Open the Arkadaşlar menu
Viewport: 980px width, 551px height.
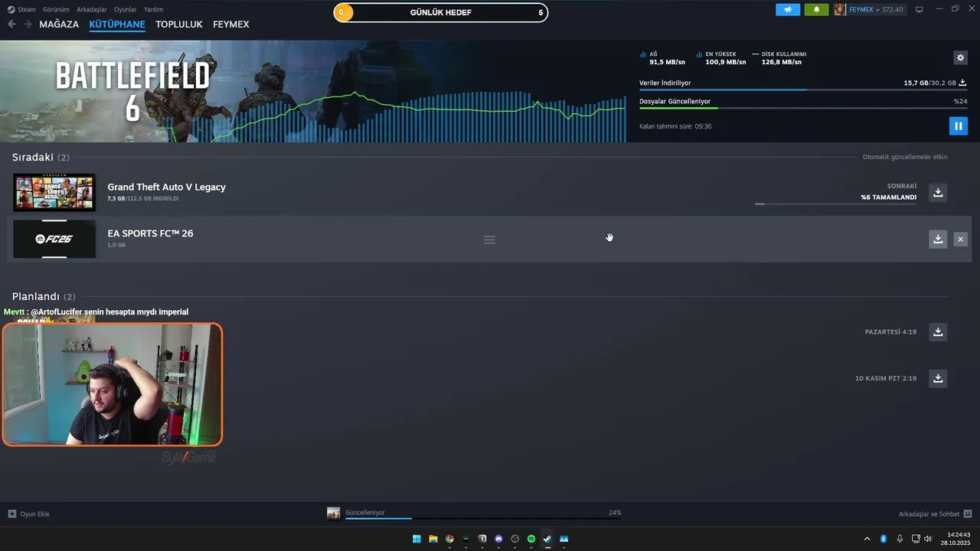pyautogui.click(x=92, y=9)
